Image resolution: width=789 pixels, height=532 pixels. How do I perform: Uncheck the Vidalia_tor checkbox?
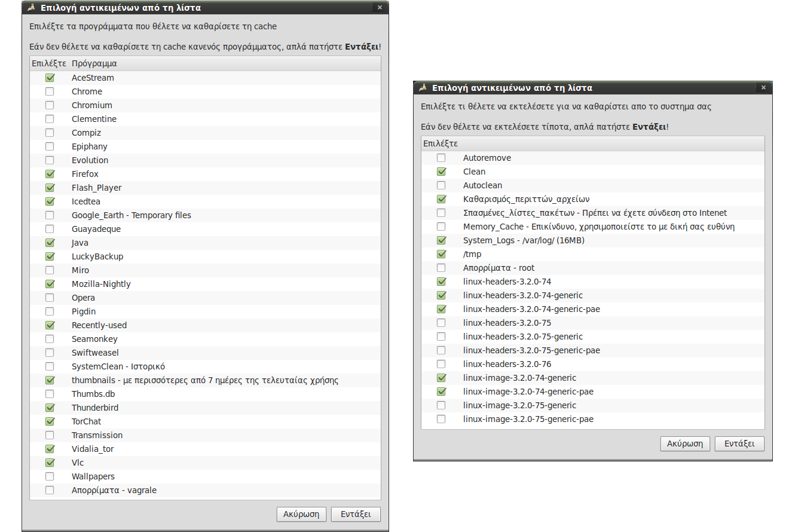pyautogui.click(x=50, y=449)
